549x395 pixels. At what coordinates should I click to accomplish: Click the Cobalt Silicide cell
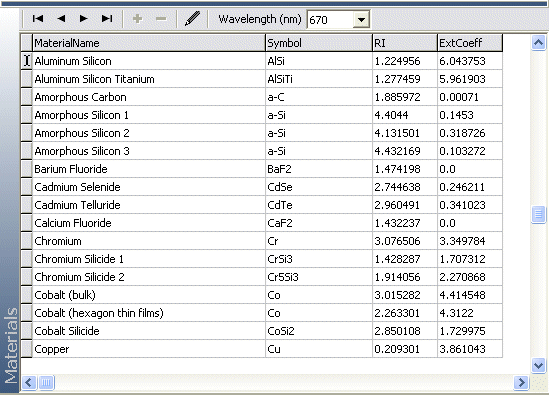click(149, 331)
